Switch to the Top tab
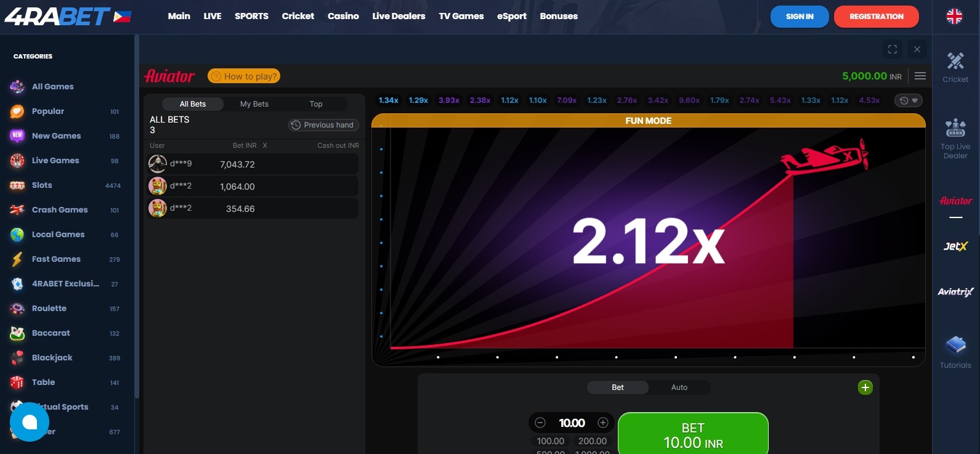The image size is (980, 454). (x=316, y=104)
